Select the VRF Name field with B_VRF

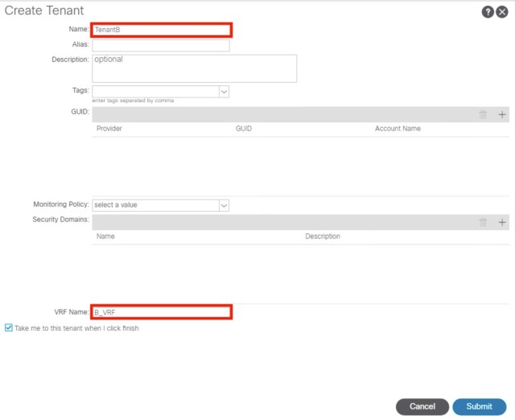pyautogui.click(x=161, y=311)
